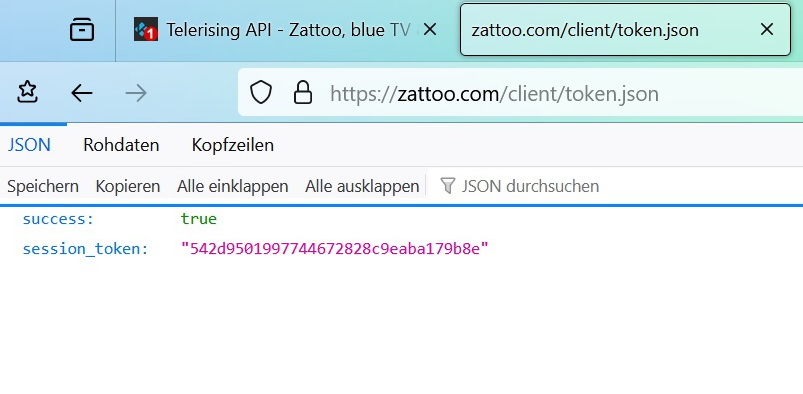Select the session token string value

pyautogui.click(x=335, y=248)
